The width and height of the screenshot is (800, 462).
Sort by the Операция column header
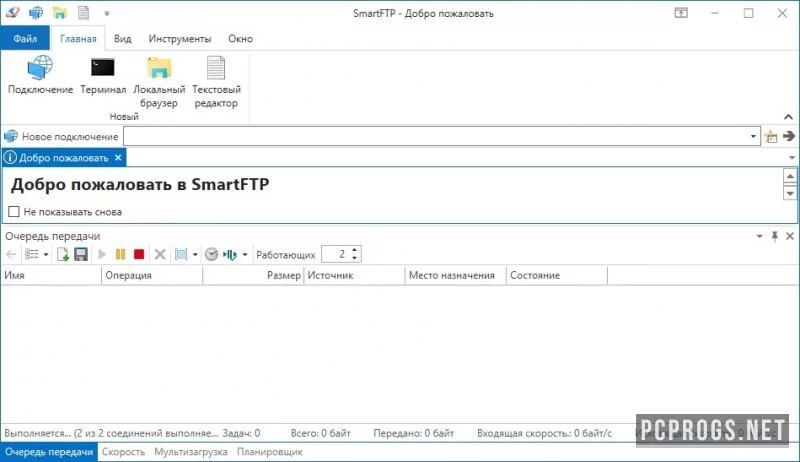tap(152, 275)
